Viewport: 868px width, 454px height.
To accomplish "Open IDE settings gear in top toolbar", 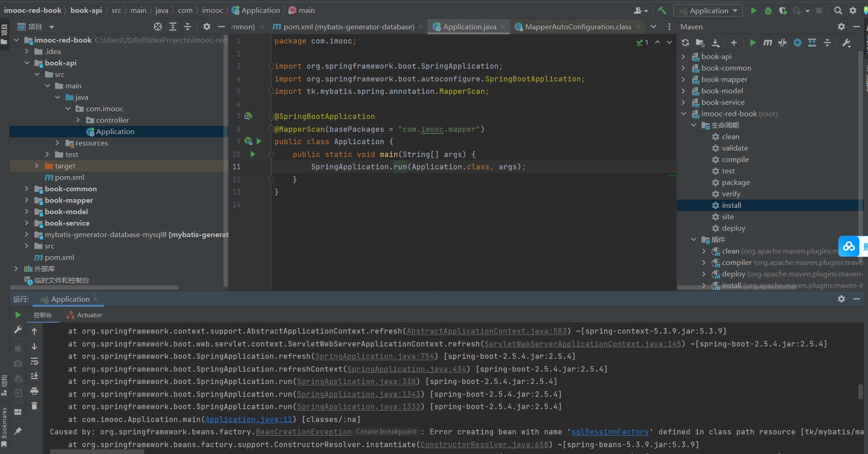I will pyautogui.click(x=853, y=10).
